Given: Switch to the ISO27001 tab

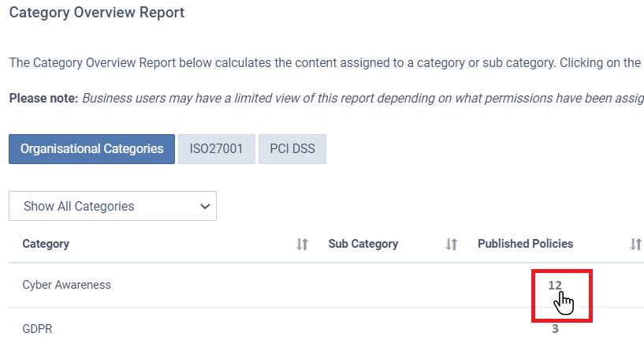Looking at the screenshot, I should click(x=217, y=149).
